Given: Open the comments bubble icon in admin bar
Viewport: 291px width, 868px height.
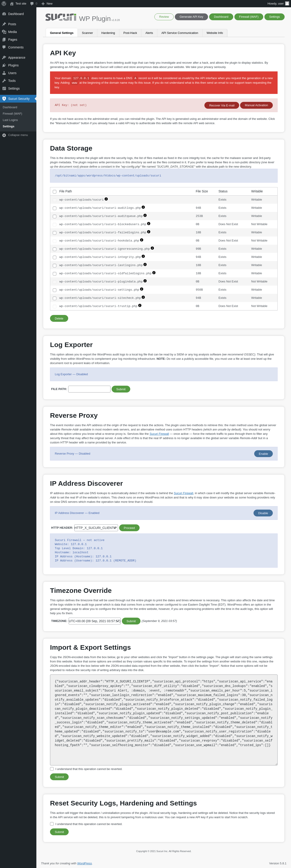Looking at the screenshot, I should tap(32, 3).
